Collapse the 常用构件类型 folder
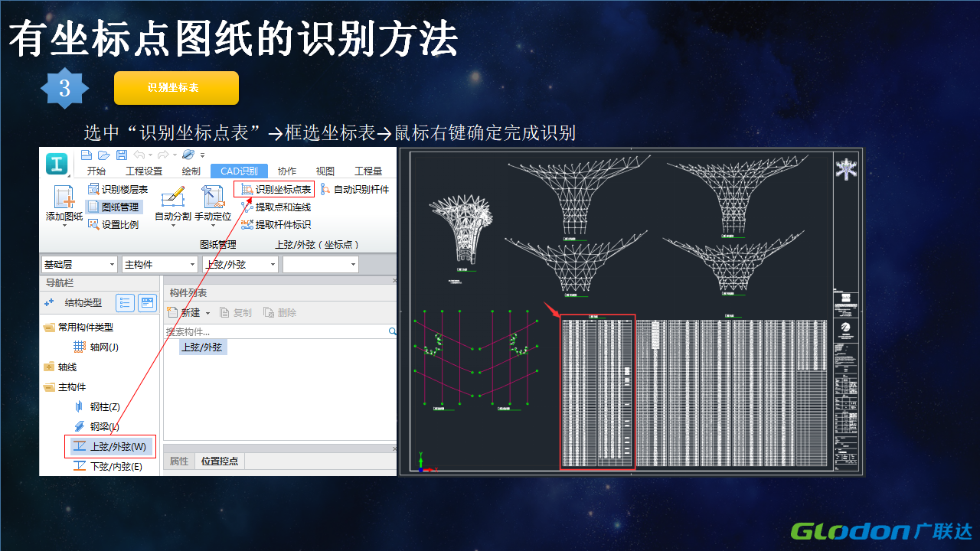This screenshot has width=980, height=551. (49, 328)
